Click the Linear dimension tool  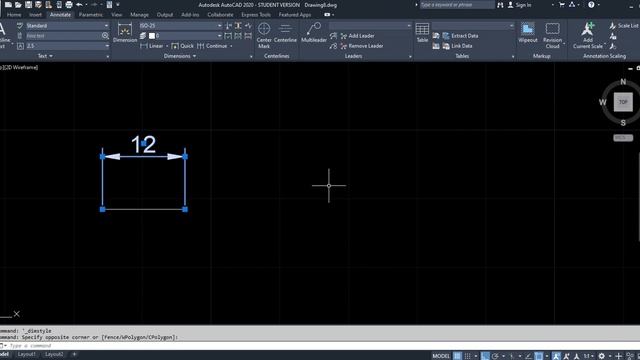pos(152,46)
